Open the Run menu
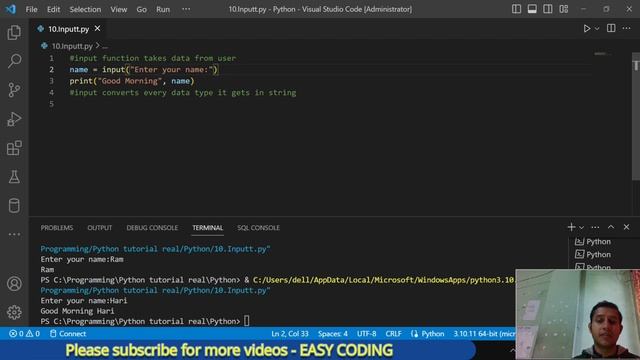 coord(163,9)
